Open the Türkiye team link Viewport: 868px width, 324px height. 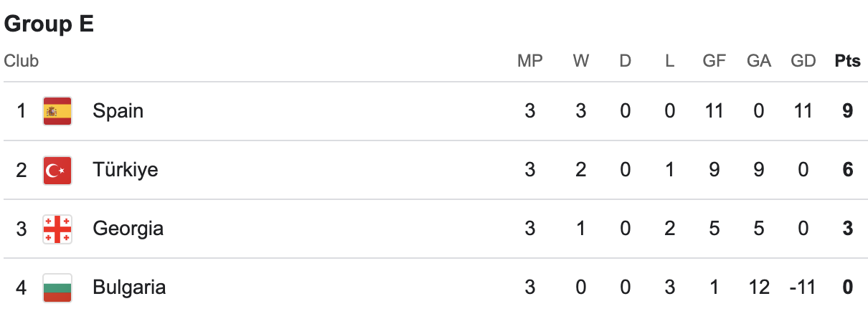pyautogui.click(x=126, y=170)
